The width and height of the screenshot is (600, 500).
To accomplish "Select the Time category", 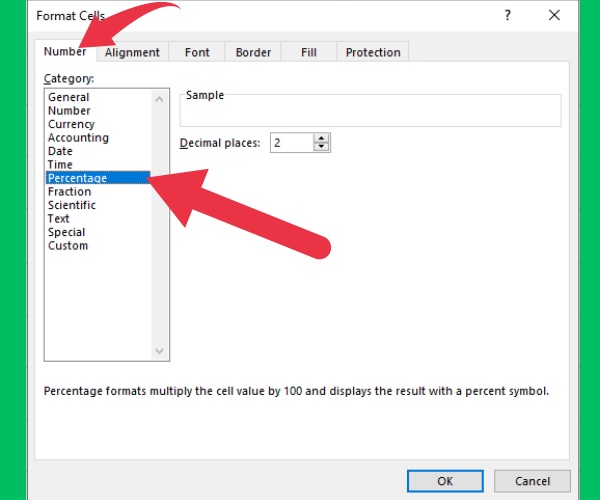I will tap(98, 164).
